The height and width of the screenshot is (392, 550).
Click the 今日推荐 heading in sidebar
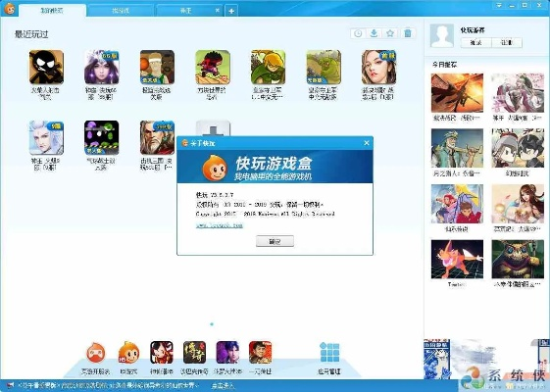(x=444, y=65)
